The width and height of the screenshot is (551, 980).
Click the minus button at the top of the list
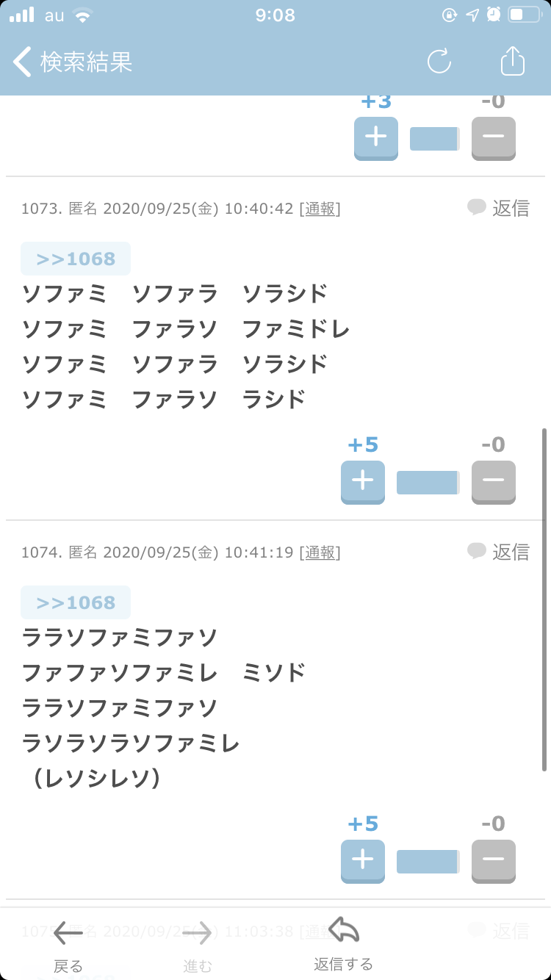494,138
